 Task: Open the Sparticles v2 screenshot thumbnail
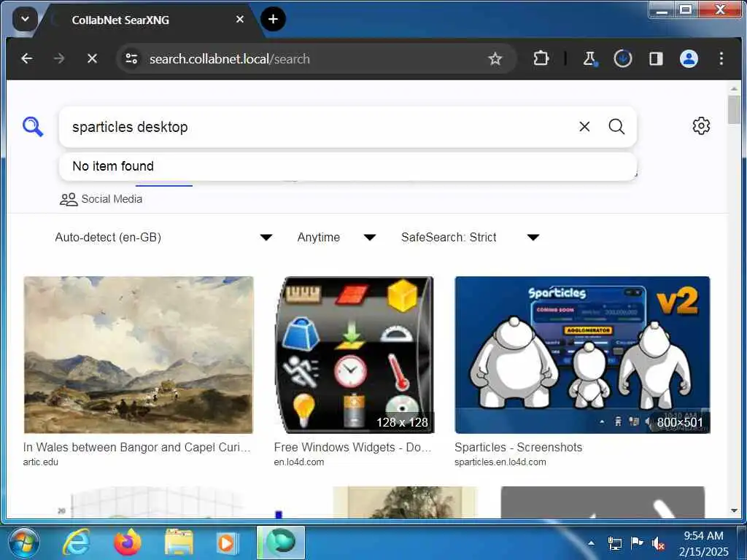pyautogui.click(x=582, y=355)
